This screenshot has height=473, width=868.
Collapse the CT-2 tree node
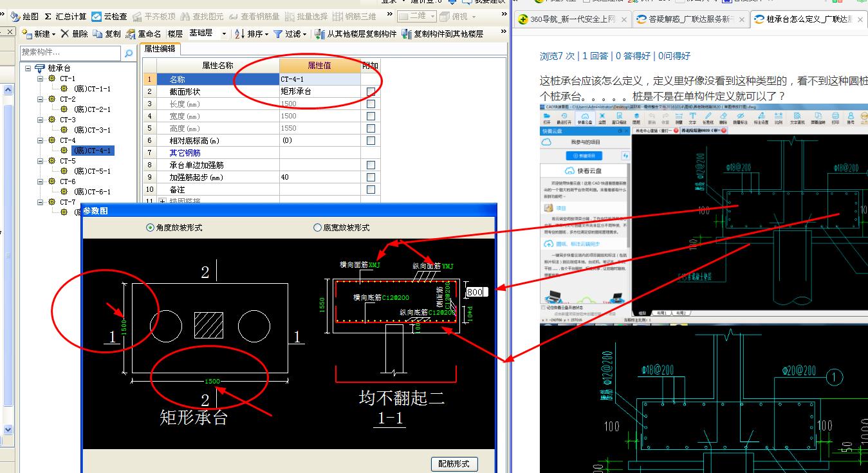[40, 99]
